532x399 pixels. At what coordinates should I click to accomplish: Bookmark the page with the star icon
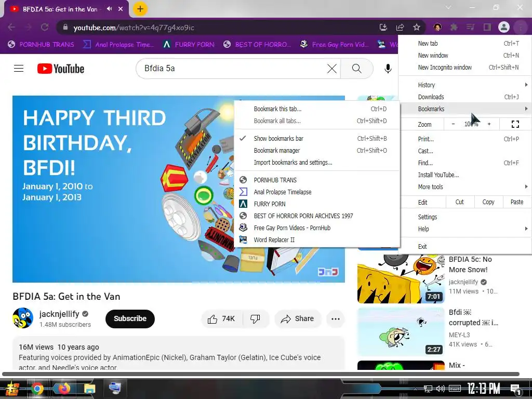click(x=417, y=27)
